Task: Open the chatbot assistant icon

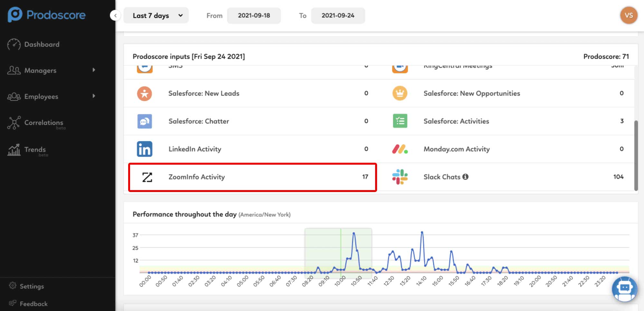Action: 625,289
